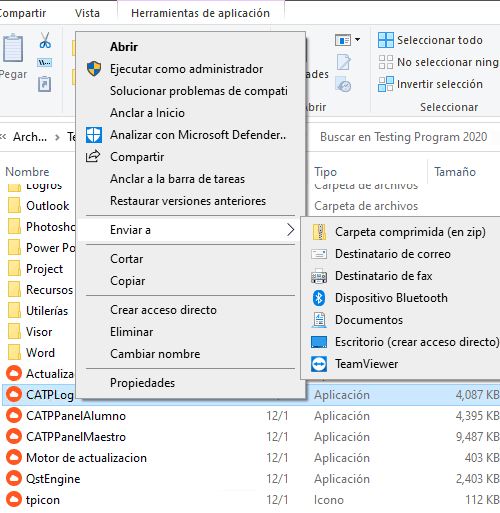Click the edit document icon in the ribbon Abrir group
The height and width of the screenshot is (513, 500).
point(343,62)
